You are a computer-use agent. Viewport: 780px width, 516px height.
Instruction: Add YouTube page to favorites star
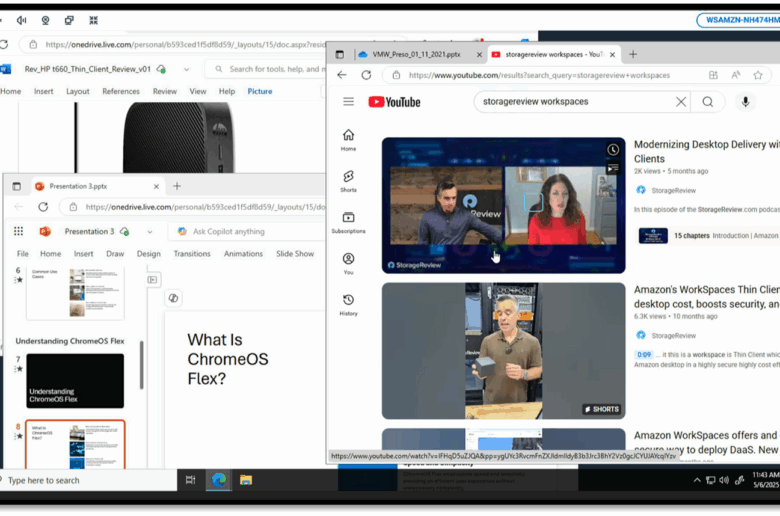(758, 75)
